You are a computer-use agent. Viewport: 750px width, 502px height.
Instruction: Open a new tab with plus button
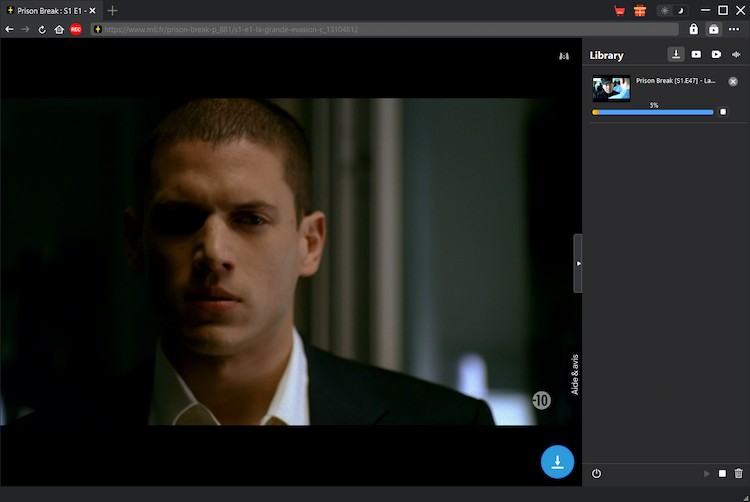[x=112, y=11]
